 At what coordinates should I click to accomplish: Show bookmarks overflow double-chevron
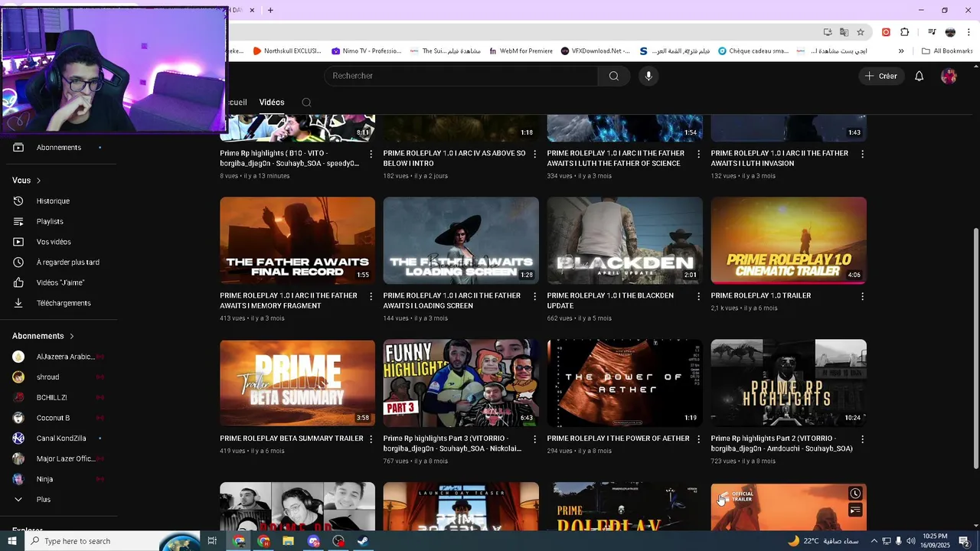pos(901,51)
